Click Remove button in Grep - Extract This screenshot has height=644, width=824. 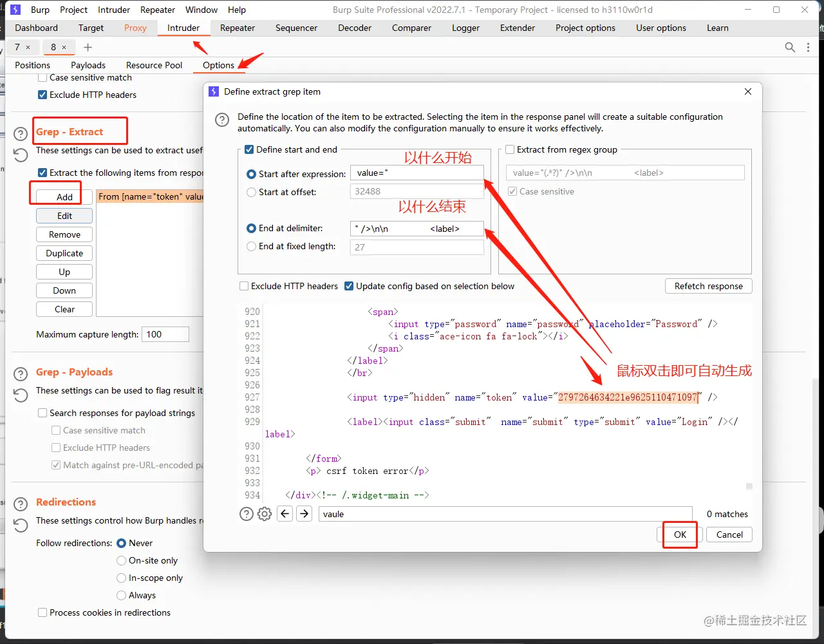(64, 234)
